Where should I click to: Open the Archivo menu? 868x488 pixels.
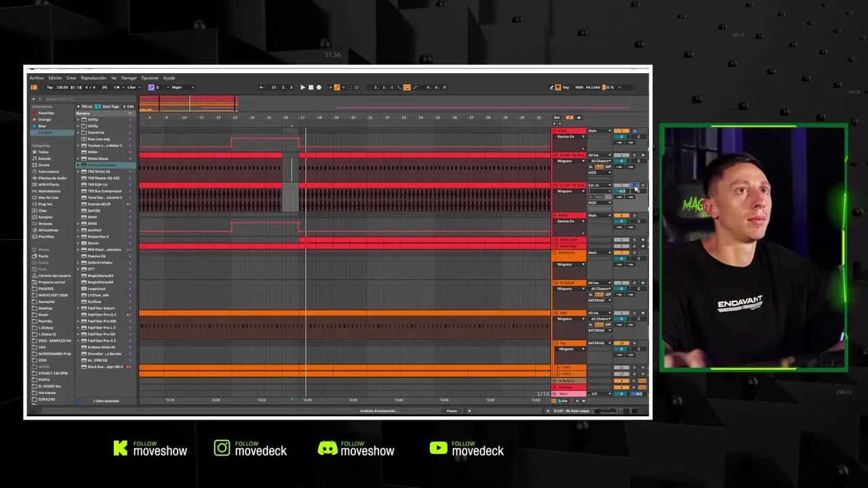coord(37,78)
